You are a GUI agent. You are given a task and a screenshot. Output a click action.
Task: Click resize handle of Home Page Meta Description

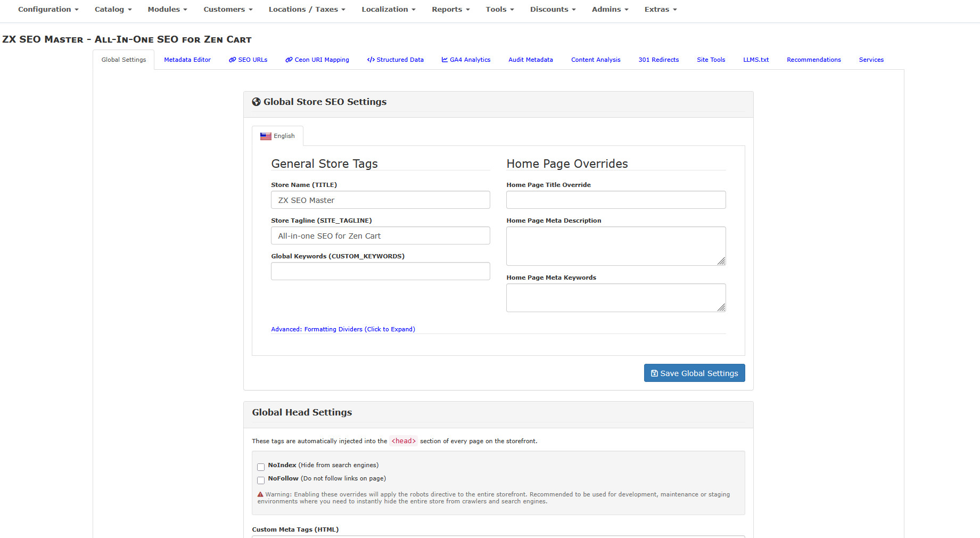click(x=721, y=261)
